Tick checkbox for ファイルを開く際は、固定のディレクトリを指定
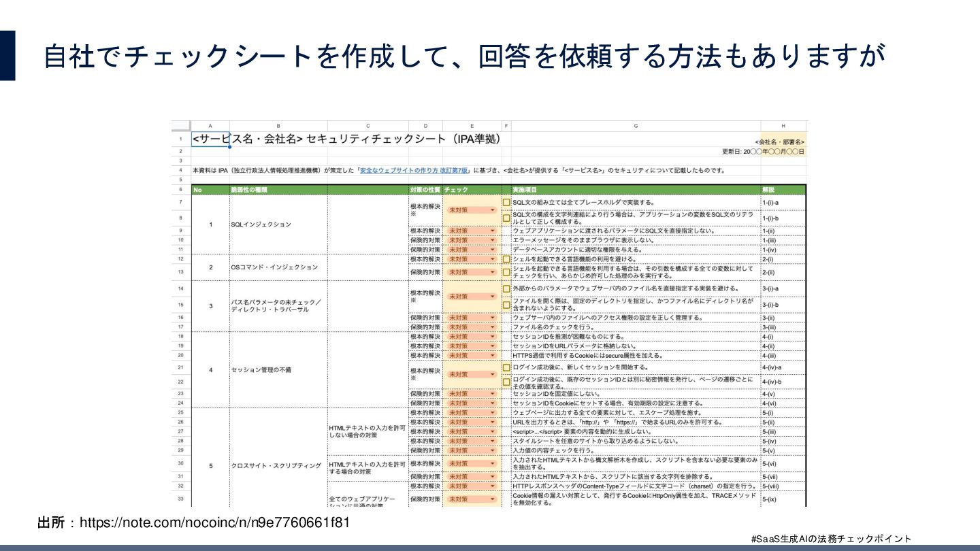Screen dimensions: 980x551 pos(506,304)
